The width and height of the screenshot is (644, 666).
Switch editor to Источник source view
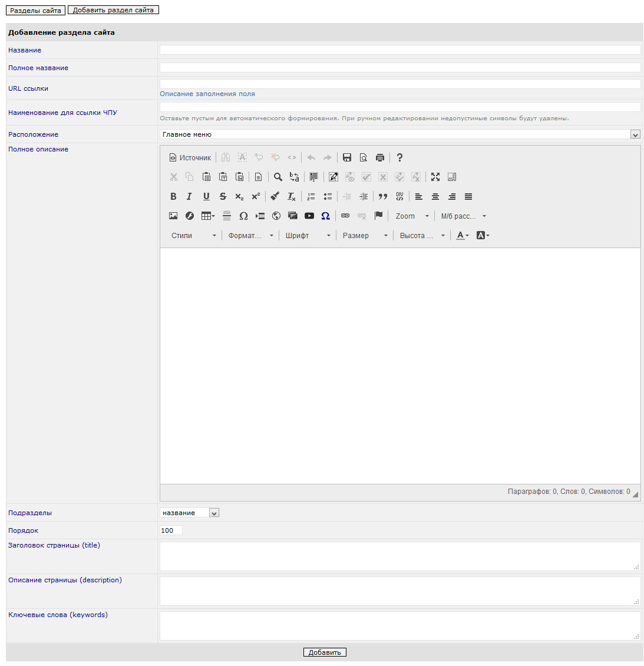190,157
